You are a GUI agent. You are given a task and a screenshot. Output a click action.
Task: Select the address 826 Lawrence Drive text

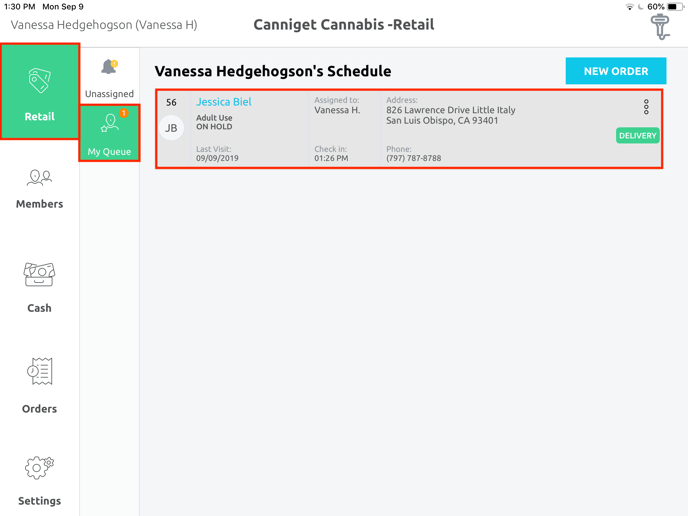(451, 115)
